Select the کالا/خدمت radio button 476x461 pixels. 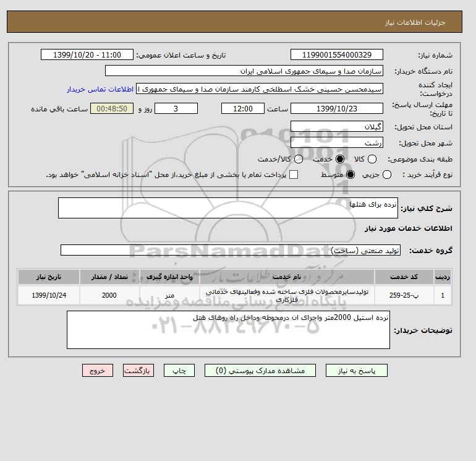299,159
